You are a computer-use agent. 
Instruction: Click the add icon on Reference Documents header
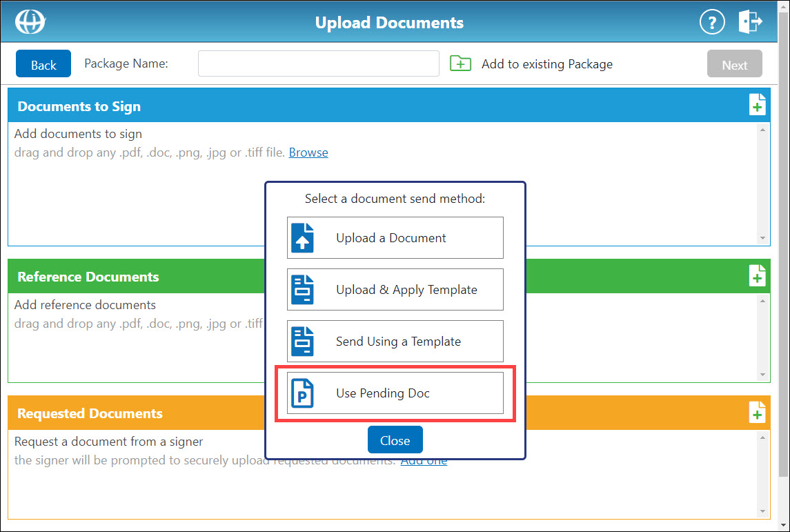pyautogui.click(x=757, y=275)
